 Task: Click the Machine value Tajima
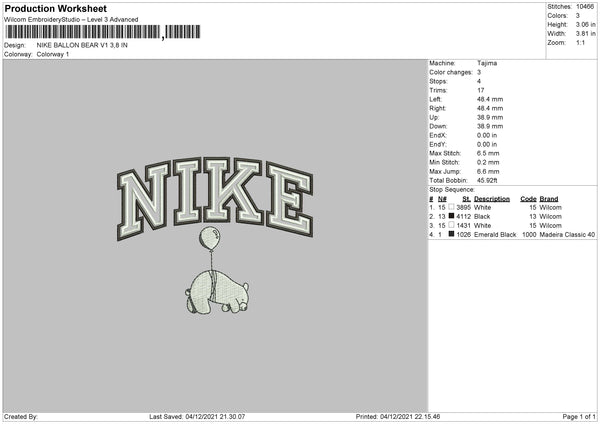point(487,63)
